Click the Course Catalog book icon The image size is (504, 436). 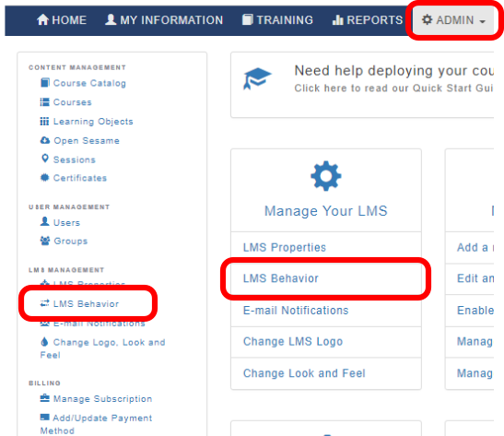tap(45, 83)
